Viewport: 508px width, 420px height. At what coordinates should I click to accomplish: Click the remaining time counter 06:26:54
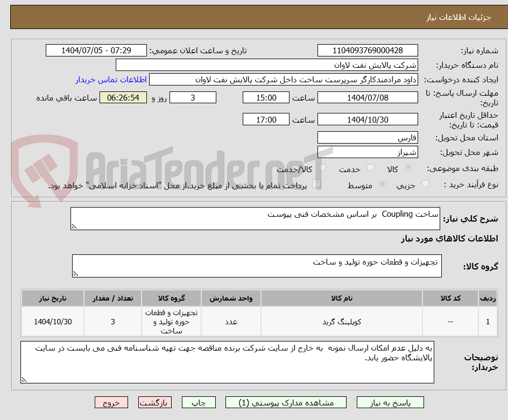(x=123, y=97)
